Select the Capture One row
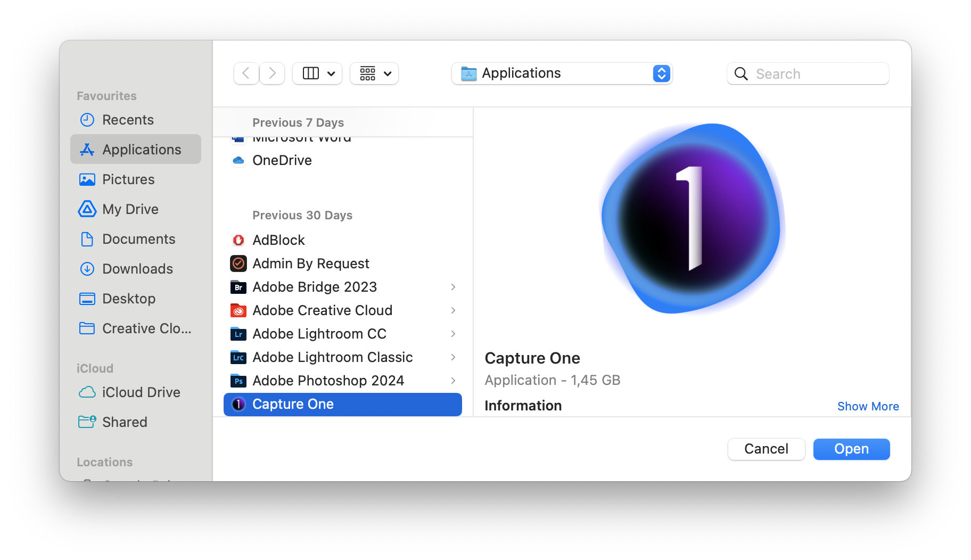This screenshot has width=971, height=560. point(343,404)
